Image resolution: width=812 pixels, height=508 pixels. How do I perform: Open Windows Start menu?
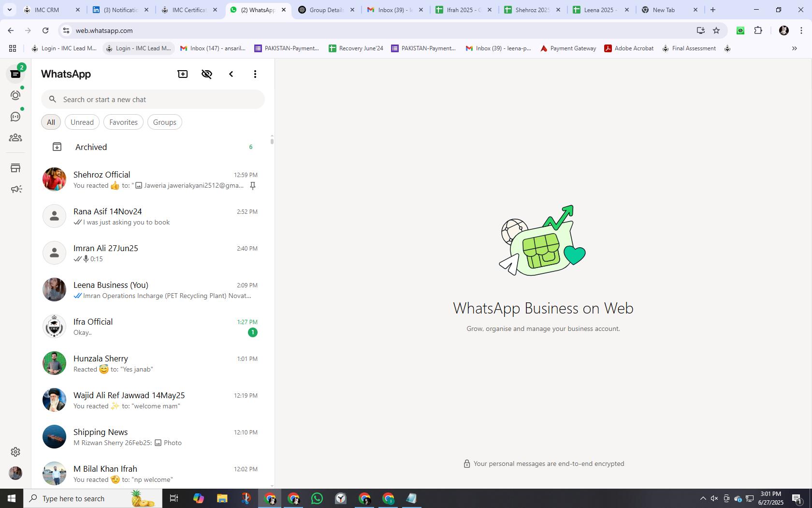[12, 498]
